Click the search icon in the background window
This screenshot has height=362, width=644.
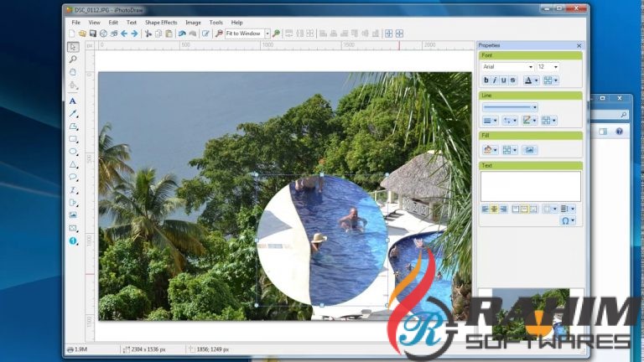tap(624, 116)
